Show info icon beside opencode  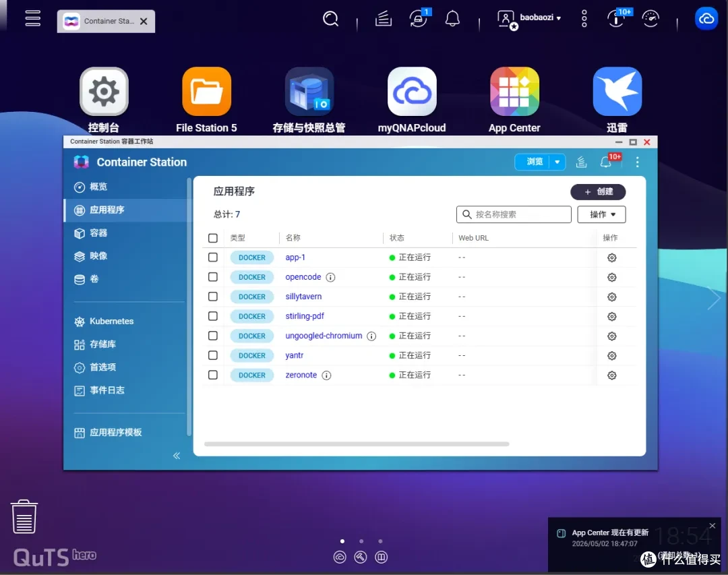click(330, 277)
